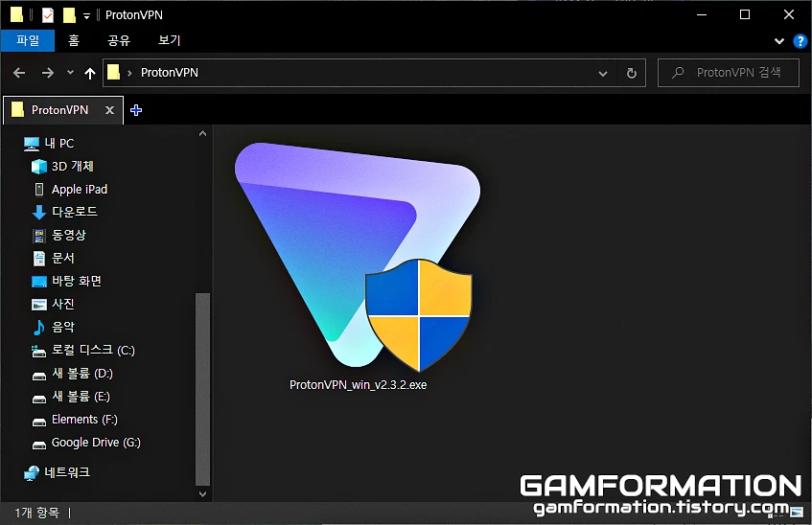Select ProtonVPN_win_v2.3.2.exe file name
The width and height of the screenshot is (812, 525).
(x=358, y=385)
